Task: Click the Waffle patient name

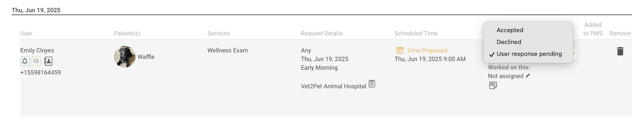Action: click(x=146, y=57)
